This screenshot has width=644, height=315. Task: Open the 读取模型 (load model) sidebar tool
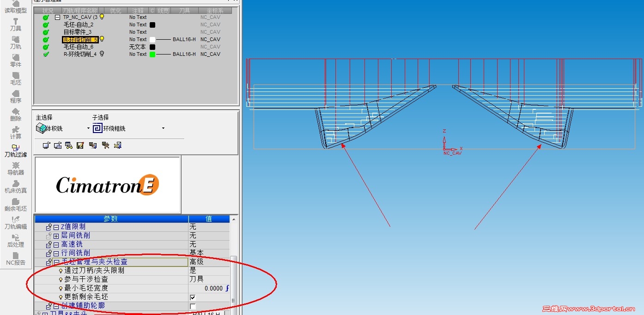15,6
